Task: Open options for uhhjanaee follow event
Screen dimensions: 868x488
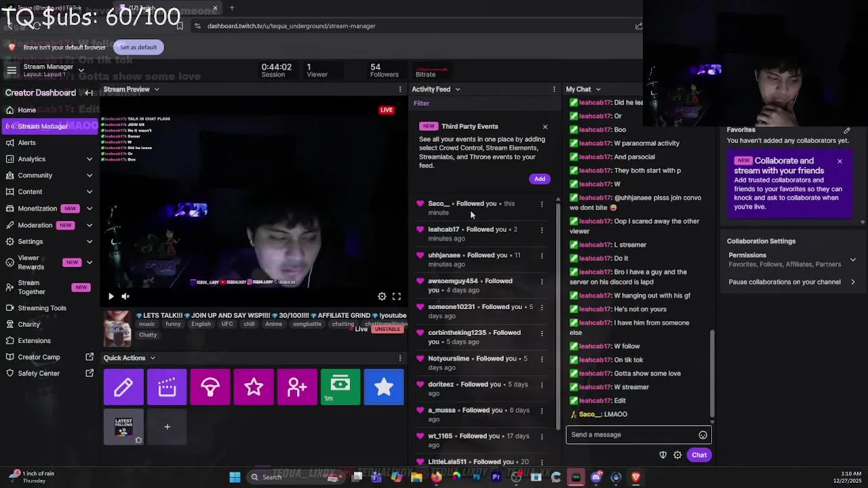Action: coord(541,256)
